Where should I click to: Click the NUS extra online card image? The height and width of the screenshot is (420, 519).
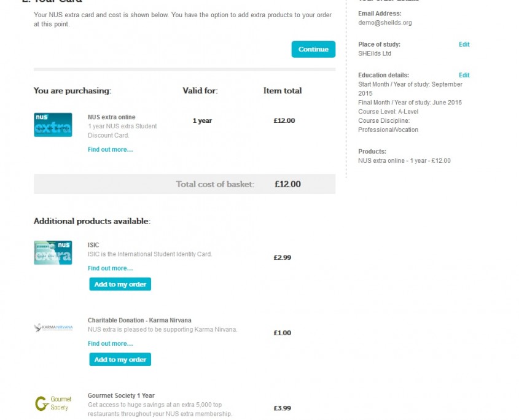pos(53,125)
